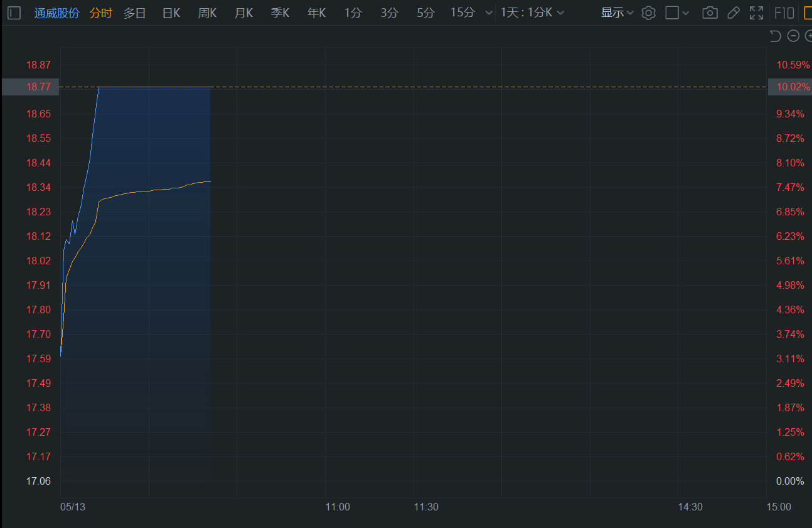Toggle the left sidebar panel icon
The image size is (812, 528).
[14, 13]
